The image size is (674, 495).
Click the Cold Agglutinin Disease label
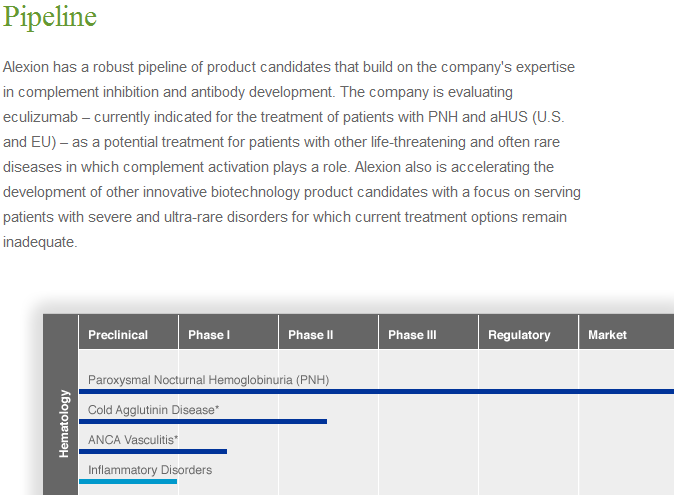pyautogui.click(x=153, y=410)
